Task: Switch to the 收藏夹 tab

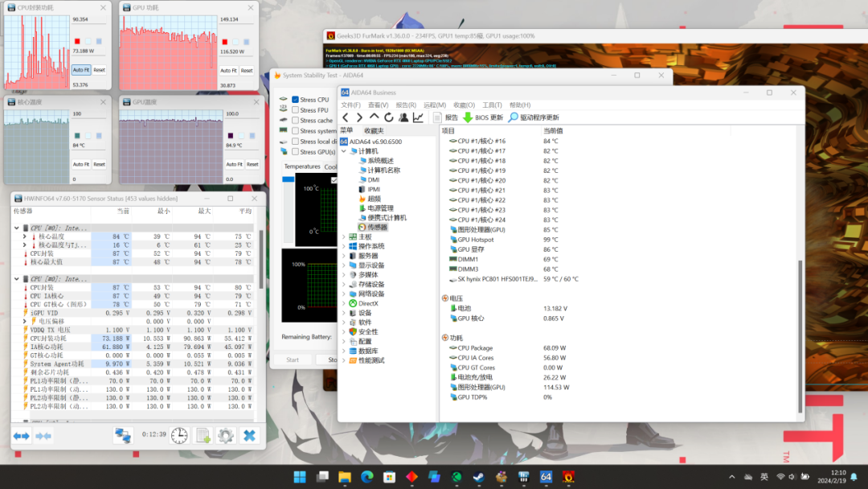Action: 374,130
